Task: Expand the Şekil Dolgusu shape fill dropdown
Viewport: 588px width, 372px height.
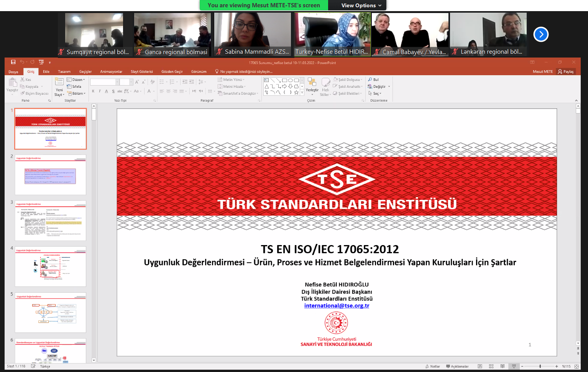Action: [x=348, y=80]
